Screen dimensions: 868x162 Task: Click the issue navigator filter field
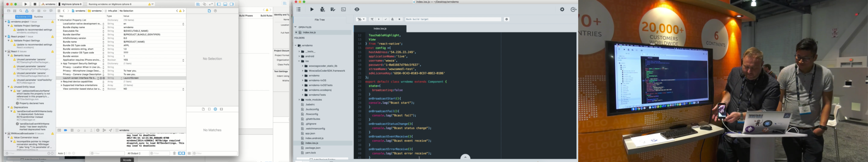coord(30,153)
